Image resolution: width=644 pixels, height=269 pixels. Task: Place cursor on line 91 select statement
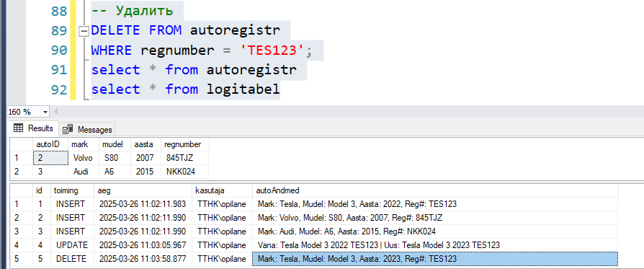[x=193, y=69]
